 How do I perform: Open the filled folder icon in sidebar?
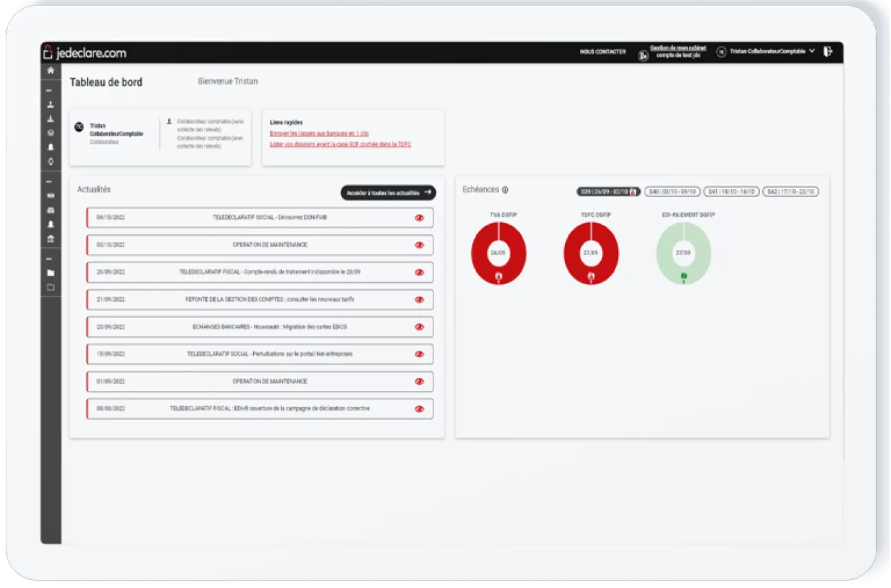pos(51,273)
